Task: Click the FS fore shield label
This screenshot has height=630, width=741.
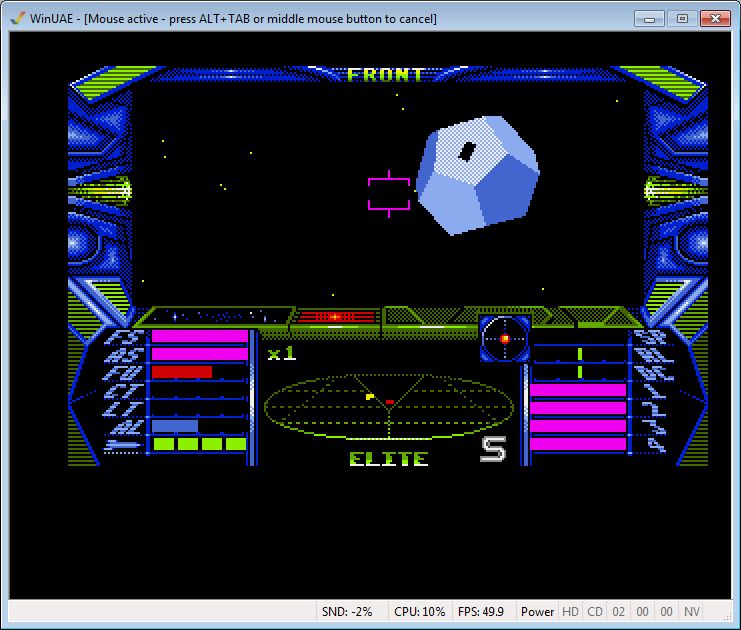Action: click(124, 337)
